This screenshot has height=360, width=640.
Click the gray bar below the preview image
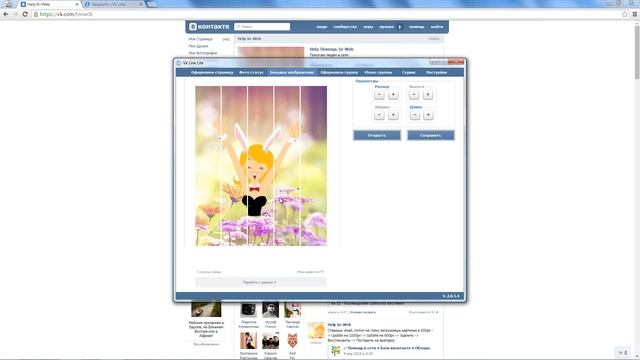260,282
